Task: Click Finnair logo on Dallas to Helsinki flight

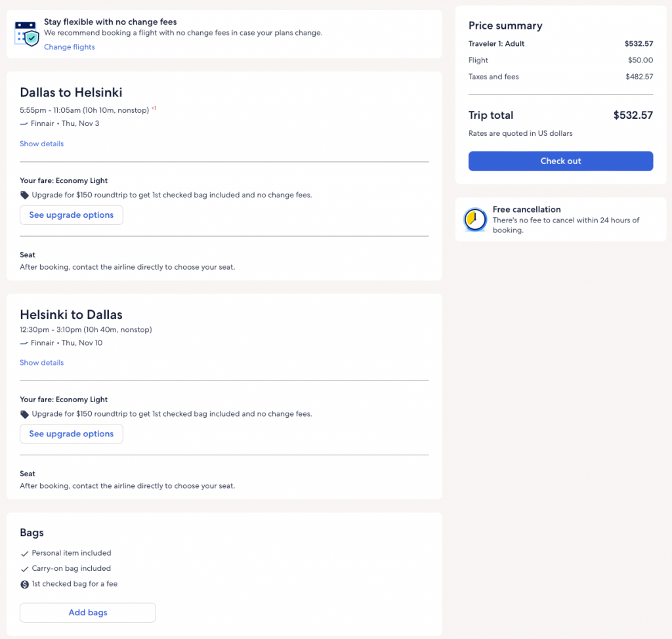Action: (x=24, y=123)
